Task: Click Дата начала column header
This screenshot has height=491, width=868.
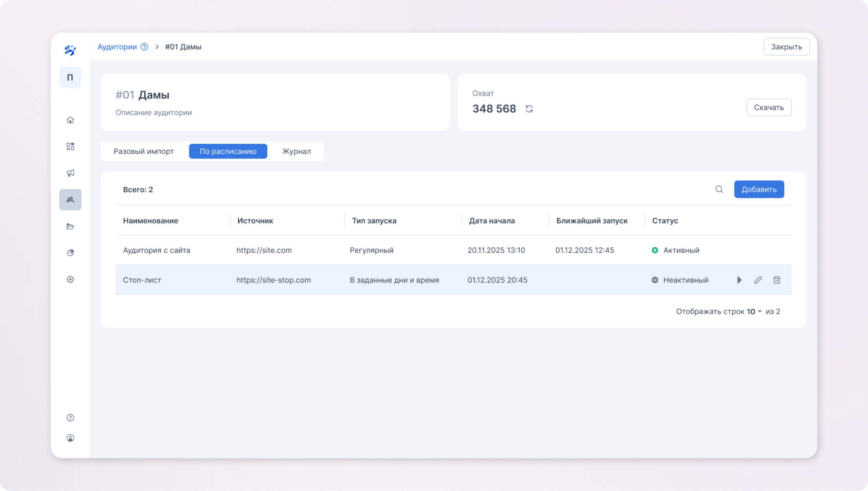Action: tap(492, 221)
